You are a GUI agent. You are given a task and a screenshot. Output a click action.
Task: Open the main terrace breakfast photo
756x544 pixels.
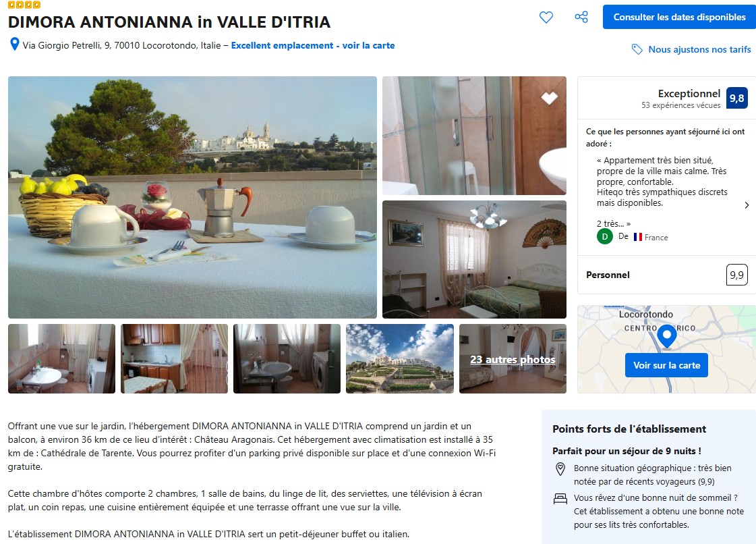(x=192, y=198)
